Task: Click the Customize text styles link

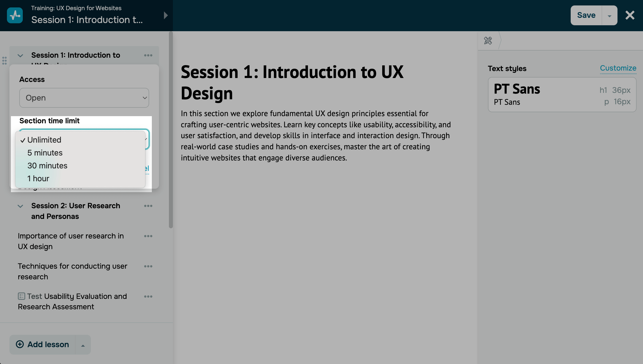Action: (x=618, y=68)
